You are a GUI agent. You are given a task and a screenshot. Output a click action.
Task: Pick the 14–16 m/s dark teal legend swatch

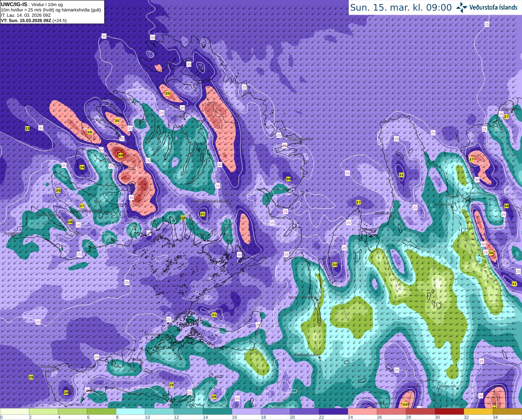click(x=217, y=411)
